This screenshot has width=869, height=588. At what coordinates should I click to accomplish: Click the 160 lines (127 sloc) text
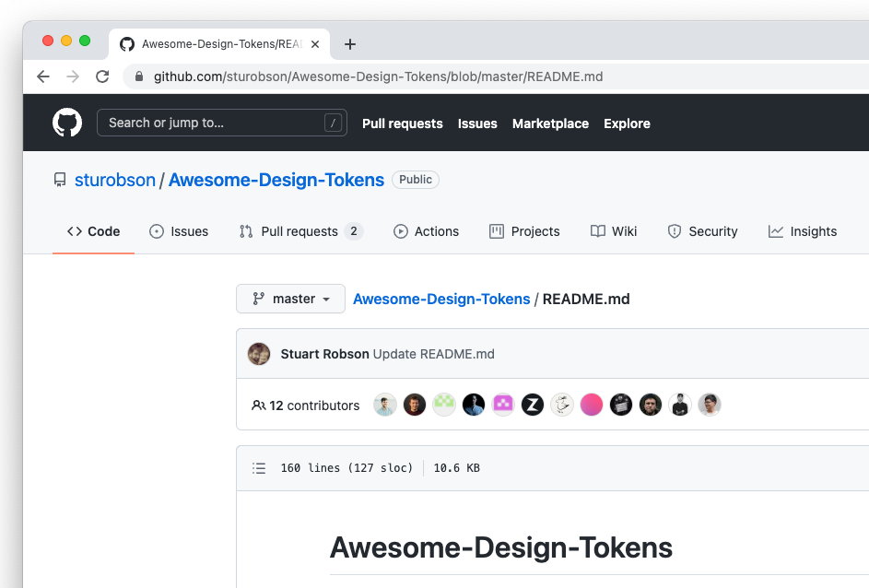coord(346,468)
